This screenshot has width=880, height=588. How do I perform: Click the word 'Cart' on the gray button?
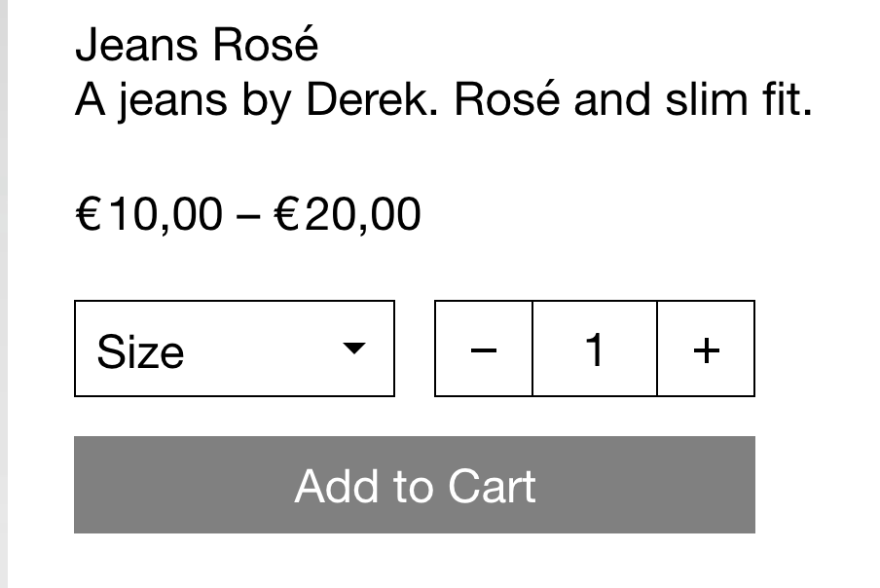(x=493, y=486)
